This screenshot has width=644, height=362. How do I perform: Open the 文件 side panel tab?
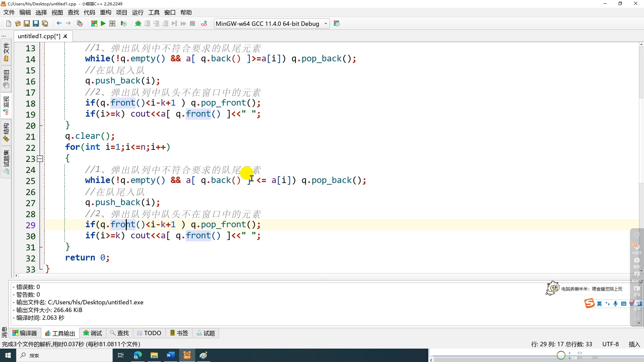(x=6, y=52)
